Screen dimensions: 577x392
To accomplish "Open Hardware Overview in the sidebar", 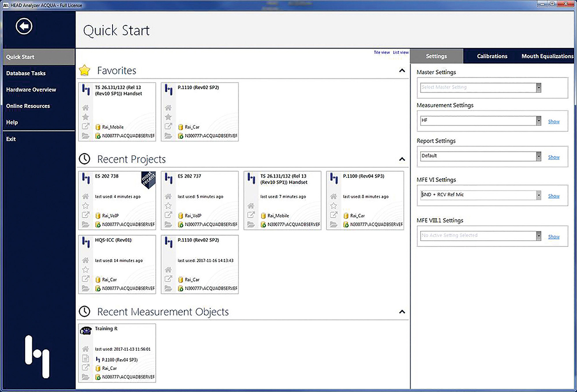I will click(31, 90).
